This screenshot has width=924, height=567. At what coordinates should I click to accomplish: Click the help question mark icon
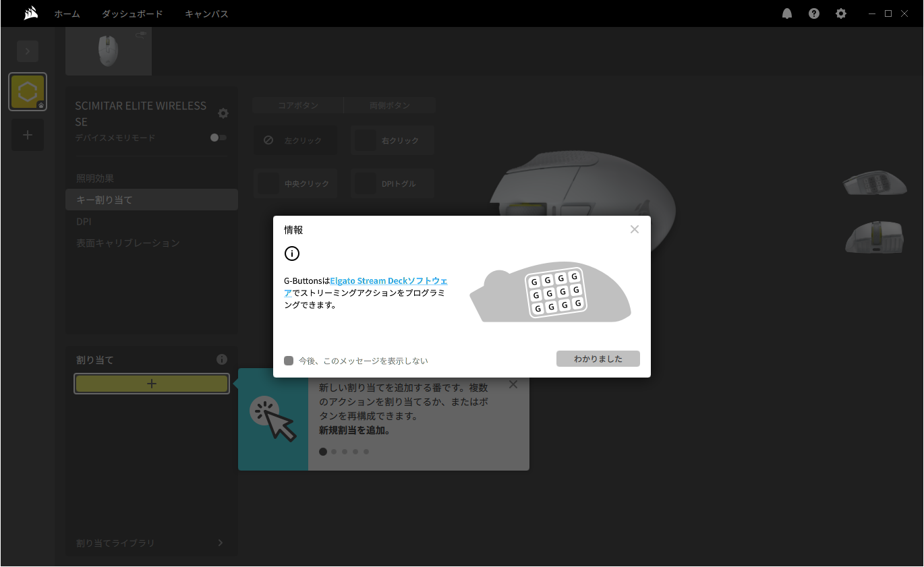(x=814, y=13)
